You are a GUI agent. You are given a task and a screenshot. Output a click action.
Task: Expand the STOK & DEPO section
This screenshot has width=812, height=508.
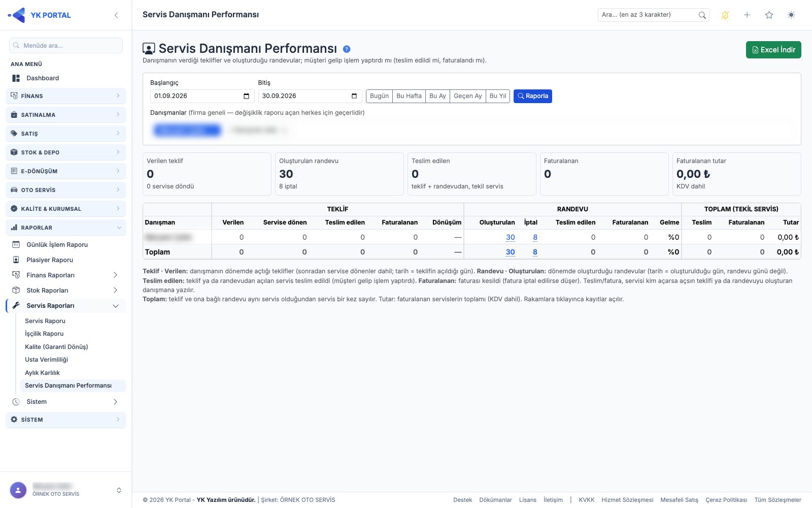point(66,152)
